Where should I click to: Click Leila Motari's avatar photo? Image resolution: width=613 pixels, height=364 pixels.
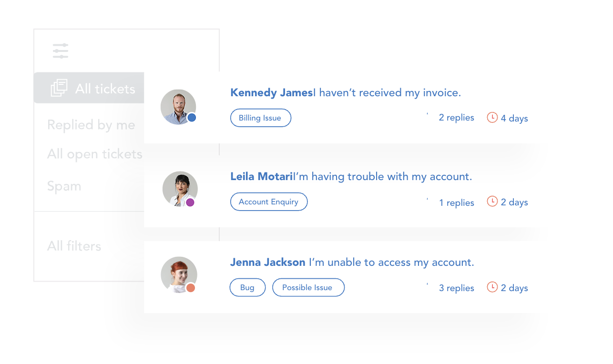(x=180, y=189)
